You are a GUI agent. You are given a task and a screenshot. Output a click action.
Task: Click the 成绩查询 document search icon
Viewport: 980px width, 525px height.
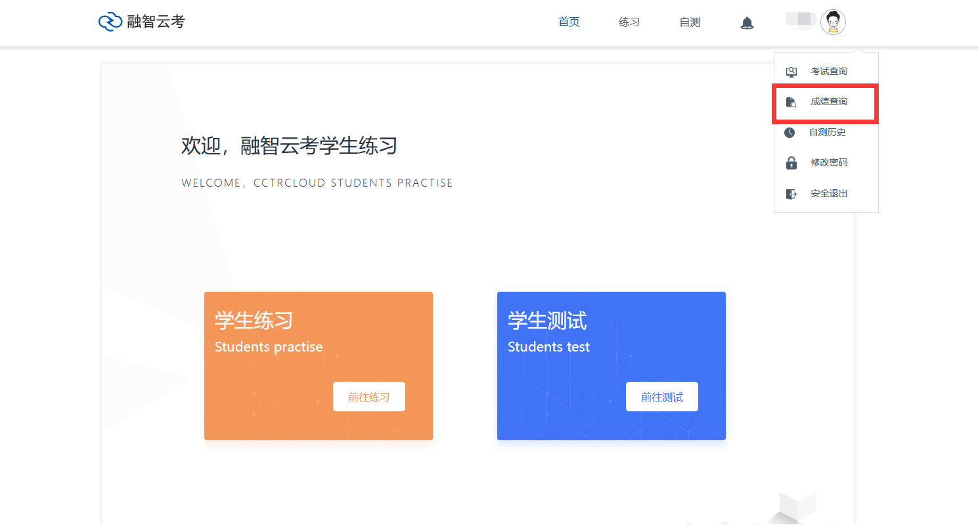coord(791,102)
